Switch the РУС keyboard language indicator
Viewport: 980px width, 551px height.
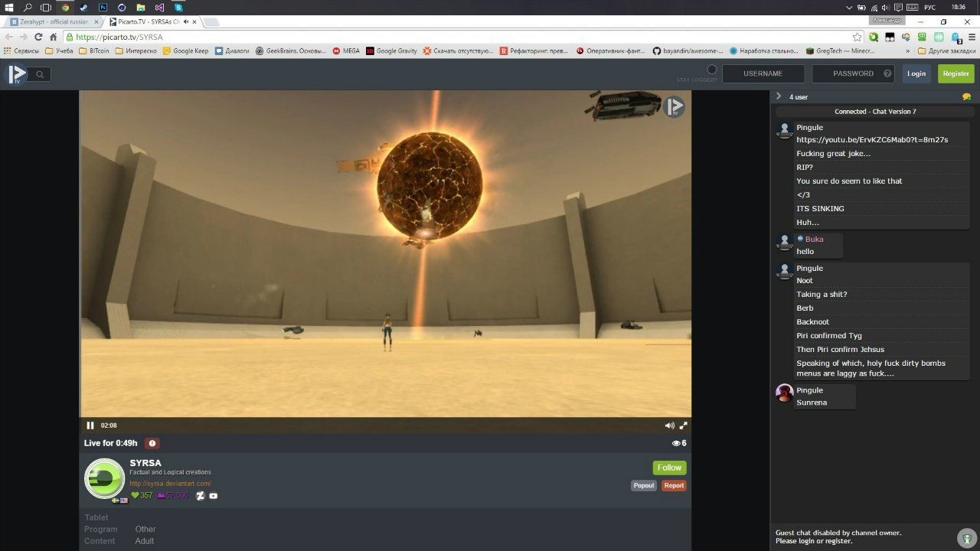(x=930, y=7)
